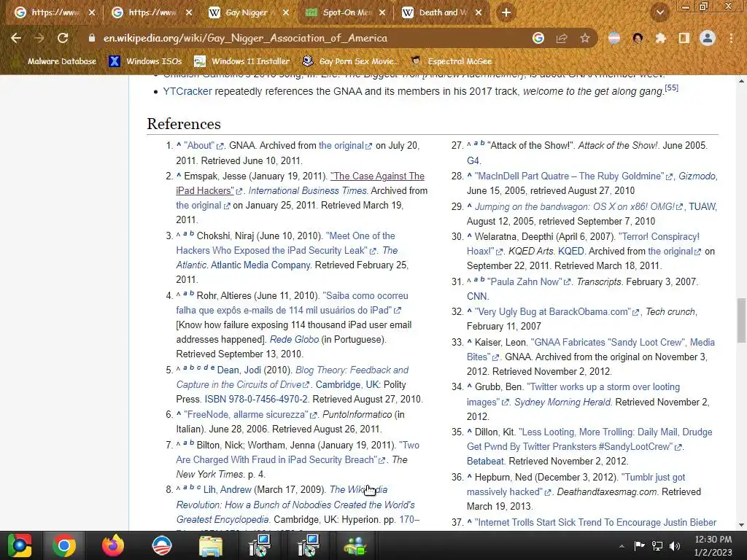Follow the footnote [55] reference link
The width and height of the screenshot is (747, 560).
pyautogui.click(x=671, y=88)
